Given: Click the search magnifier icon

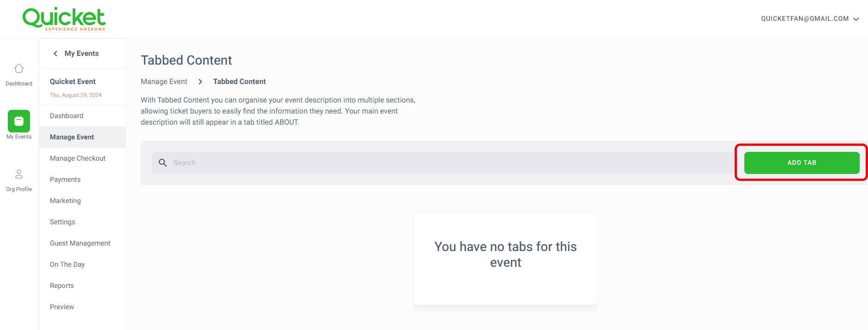Looking at the screenshot, I should (x=162, y=163).
